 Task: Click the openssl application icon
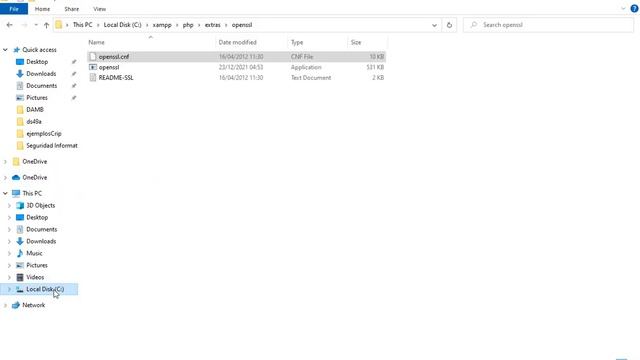(x=93, y=67)
